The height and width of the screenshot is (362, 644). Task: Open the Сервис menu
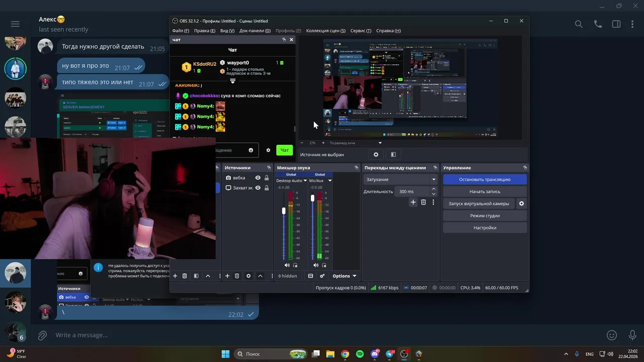361,31
